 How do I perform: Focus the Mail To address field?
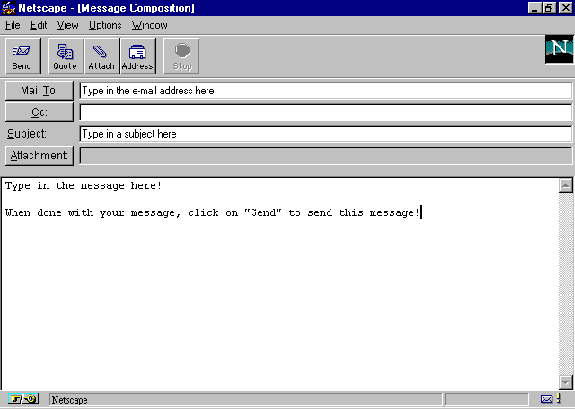click(326, 91)
